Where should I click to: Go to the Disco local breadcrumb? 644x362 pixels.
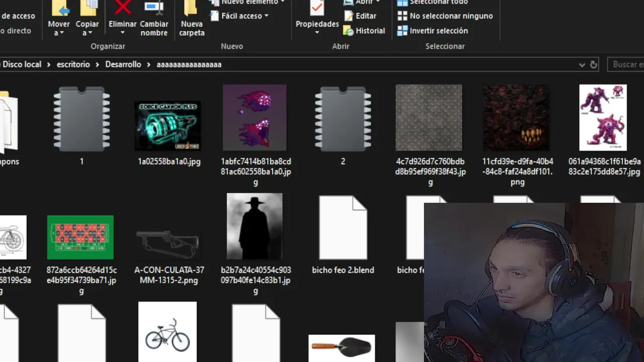coord(22,64)
